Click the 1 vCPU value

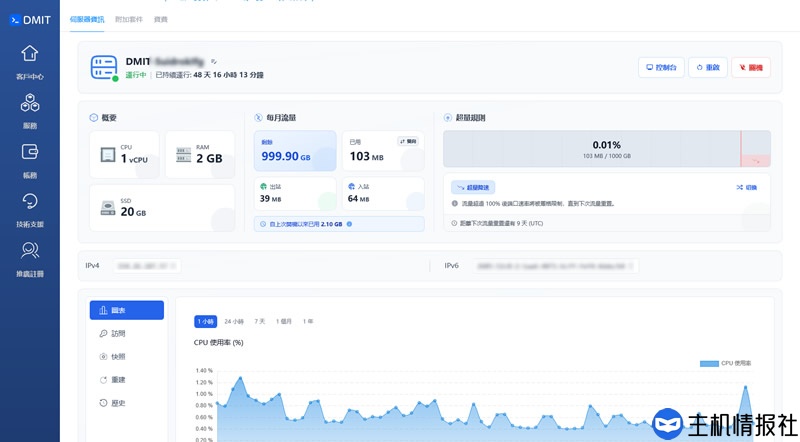pos(134,159)
